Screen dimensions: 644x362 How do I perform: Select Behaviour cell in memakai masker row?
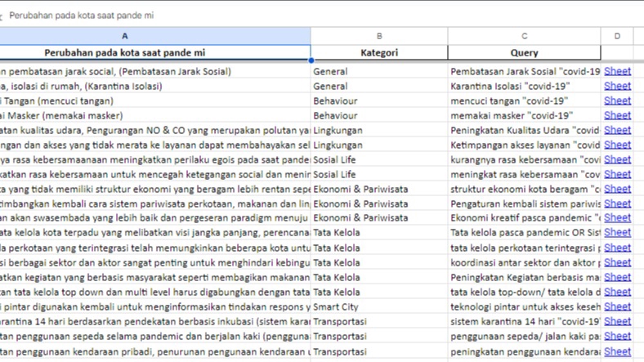pos(379,116)
